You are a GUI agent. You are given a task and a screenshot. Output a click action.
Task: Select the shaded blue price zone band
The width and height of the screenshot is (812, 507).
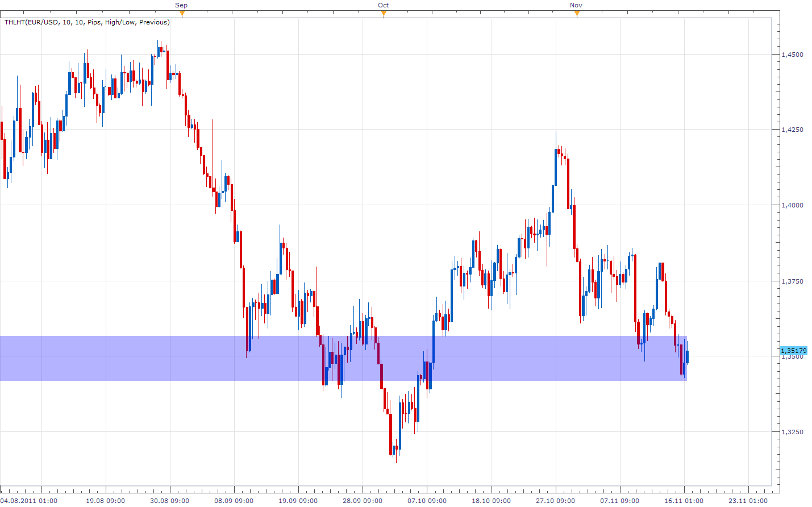tap(343, 358)
